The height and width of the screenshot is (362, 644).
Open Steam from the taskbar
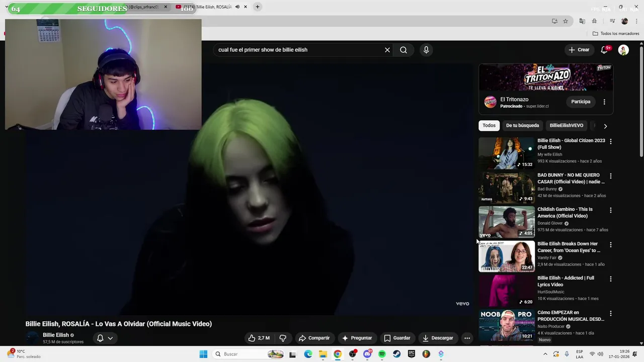pos(397,354)
